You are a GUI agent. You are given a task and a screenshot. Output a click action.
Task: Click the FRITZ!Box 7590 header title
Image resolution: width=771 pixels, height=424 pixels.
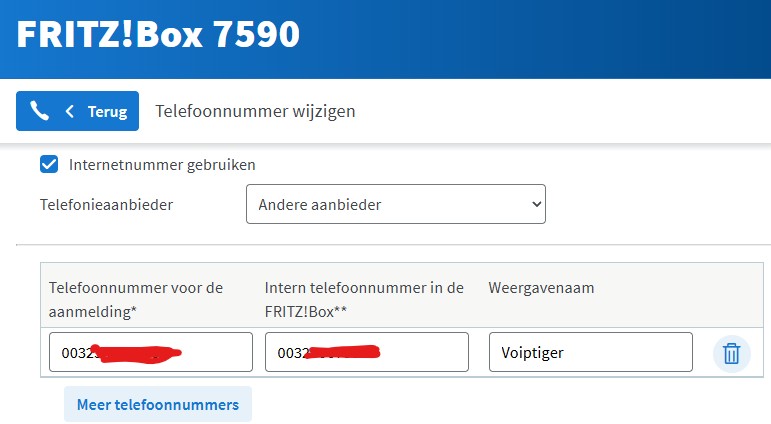tap(158, 34)
